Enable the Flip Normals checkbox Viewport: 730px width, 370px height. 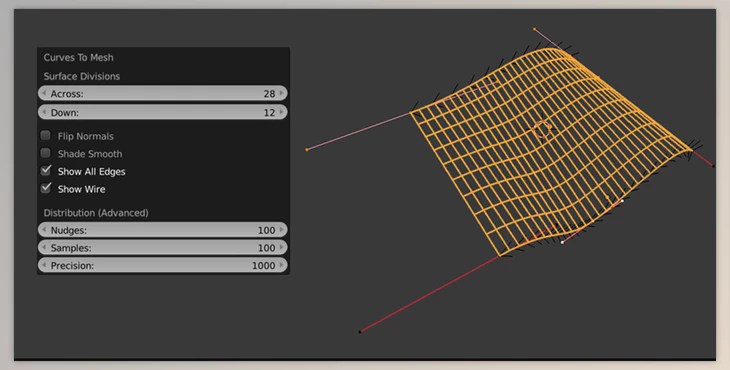(46, 135)
